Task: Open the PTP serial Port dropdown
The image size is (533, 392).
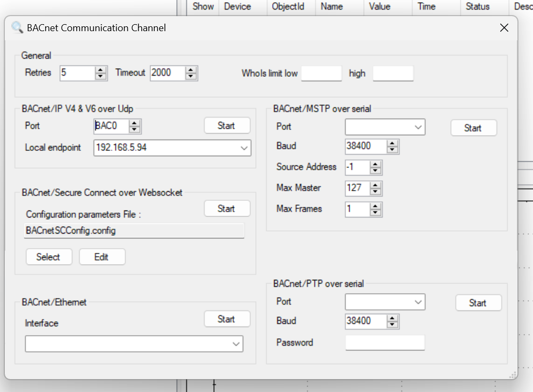Action: (x=385, y=302)
